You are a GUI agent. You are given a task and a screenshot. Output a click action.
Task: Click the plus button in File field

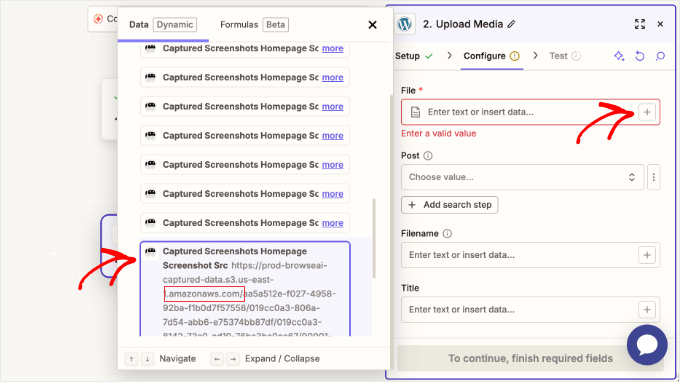647,112
